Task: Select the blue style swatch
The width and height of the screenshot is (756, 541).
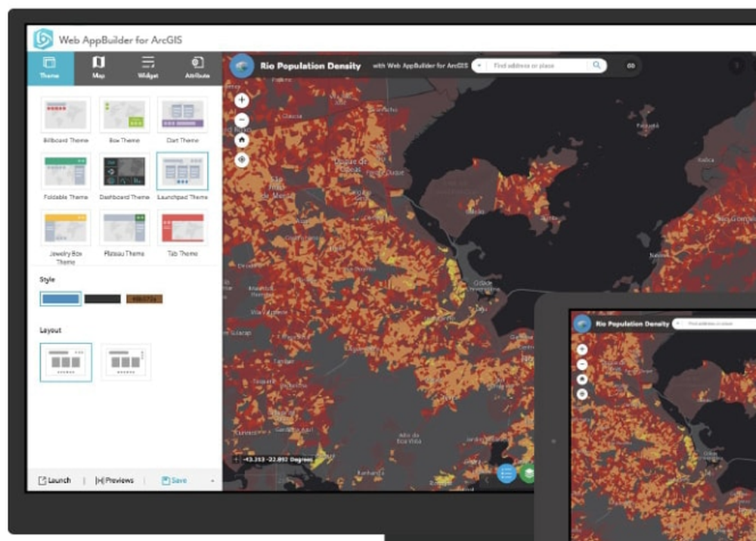Action: [60, 299]
